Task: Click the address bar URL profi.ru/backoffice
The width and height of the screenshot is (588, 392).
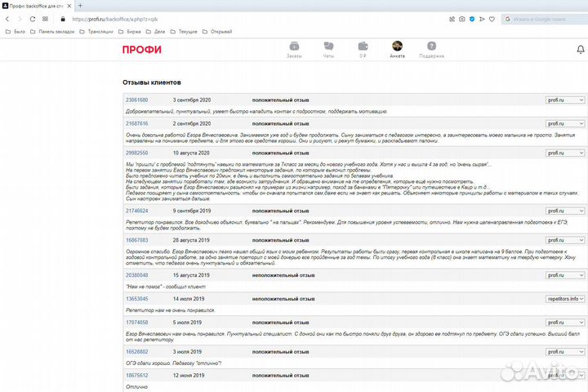Action: (x=115, y=19)
